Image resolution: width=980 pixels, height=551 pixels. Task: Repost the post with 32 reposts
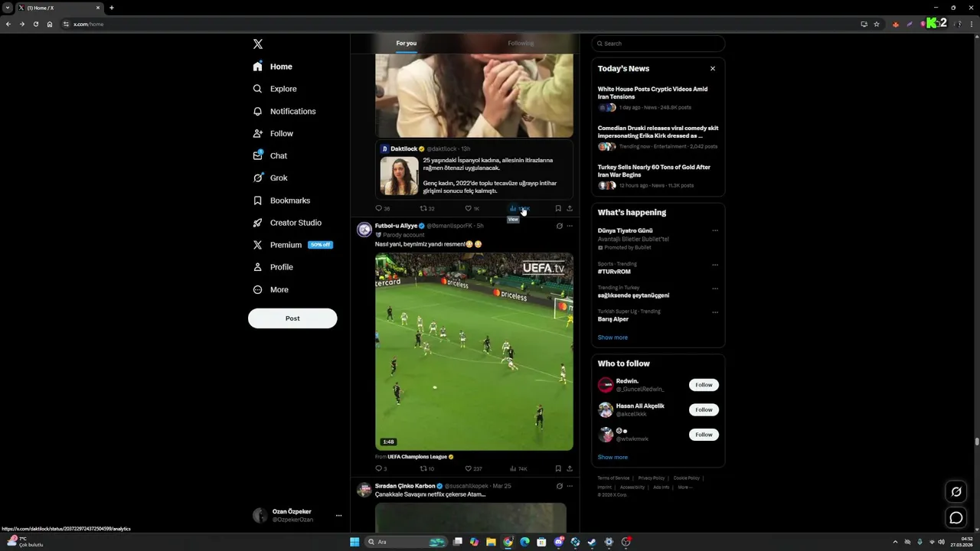pos(427,208)
